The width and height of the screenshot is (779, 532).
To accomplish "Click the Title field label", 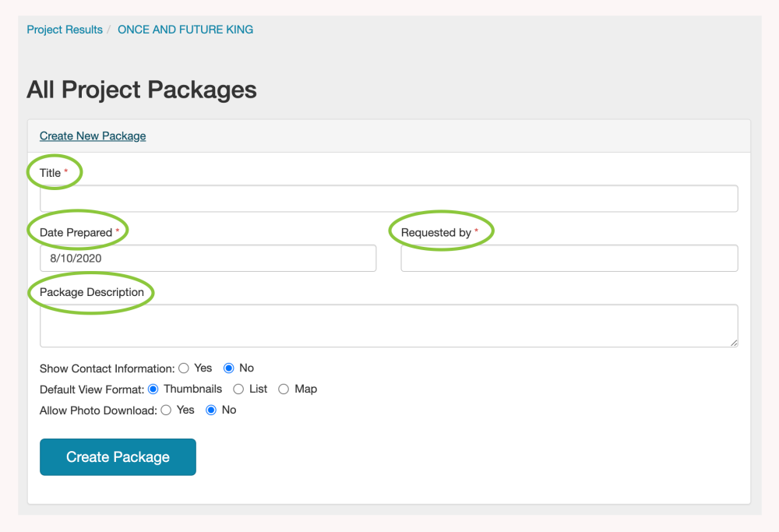I will point(51,173).
